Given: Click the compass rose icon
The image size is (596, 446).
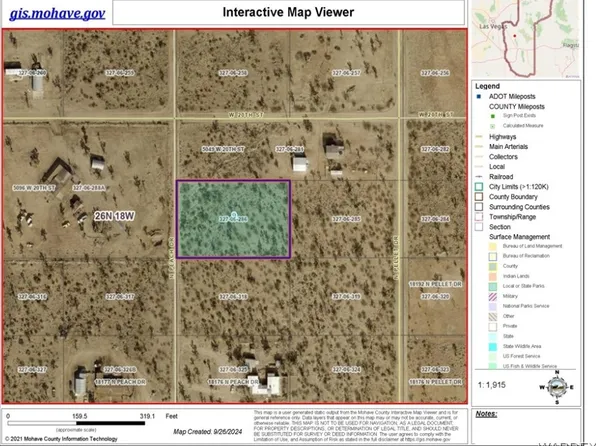Looking at the screenshot, I should [x=557, y=387].
